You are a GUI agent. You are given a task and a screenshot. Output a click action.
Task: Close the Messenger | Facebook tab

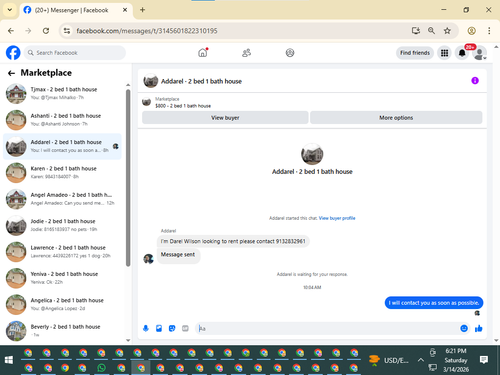[125, 10]
